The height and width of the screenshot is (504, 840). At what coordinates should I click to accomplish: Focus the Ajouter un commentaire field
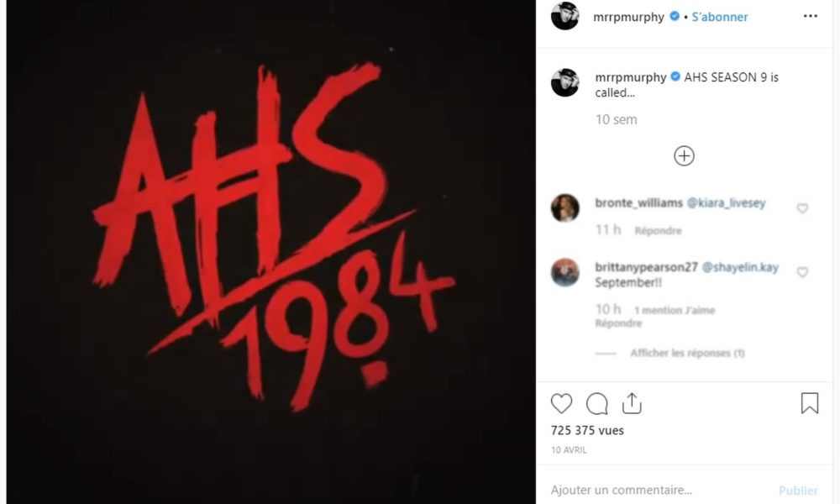tap(660, 490)
